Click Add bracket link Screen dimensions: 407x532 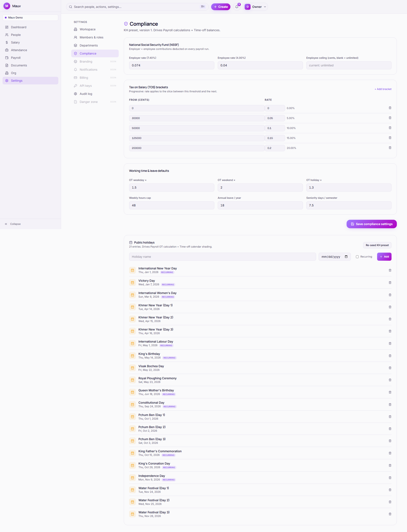[x=383, y=89]
